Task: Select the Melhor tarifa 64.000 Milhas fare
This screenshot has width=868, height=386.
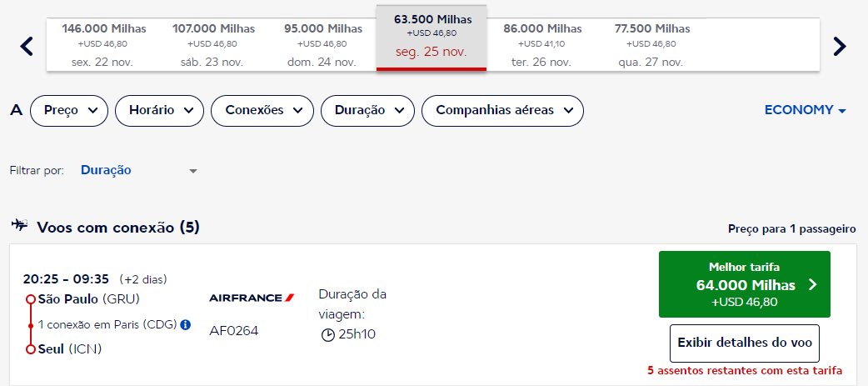Action: pyautogui.click(x=745, y=284)
